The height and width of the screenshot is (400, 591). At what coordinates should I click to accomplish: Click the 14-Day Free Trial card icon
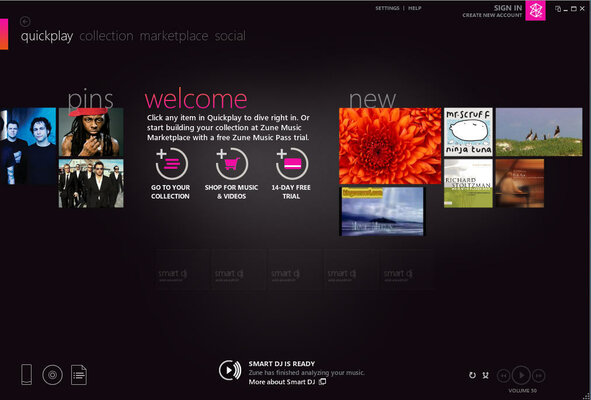tap(291, 163)
